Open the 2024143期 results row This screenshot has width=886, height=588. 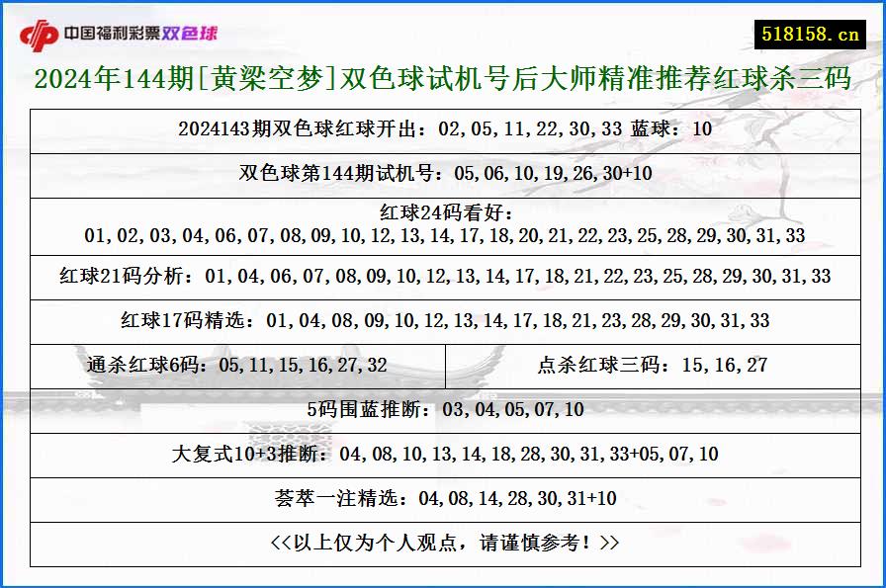click(x=443, y=129)
